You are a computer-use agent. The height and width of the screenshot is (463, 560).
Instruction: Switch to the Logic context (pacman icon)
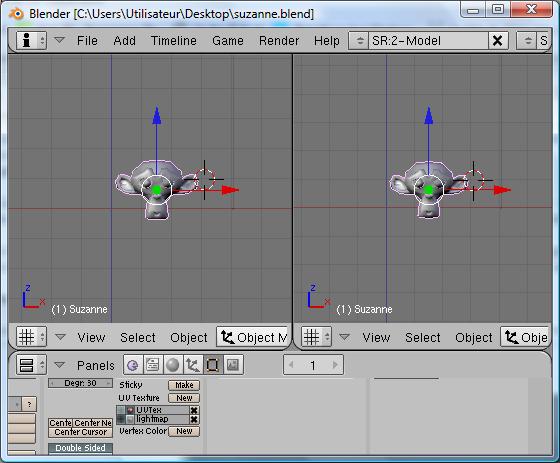pyautogui.click(x=132, y=365)
